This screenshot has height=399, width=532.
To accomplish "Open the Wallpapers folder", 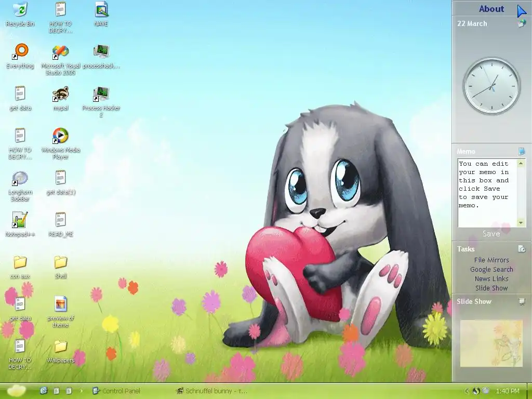I will tap(60, 352).
